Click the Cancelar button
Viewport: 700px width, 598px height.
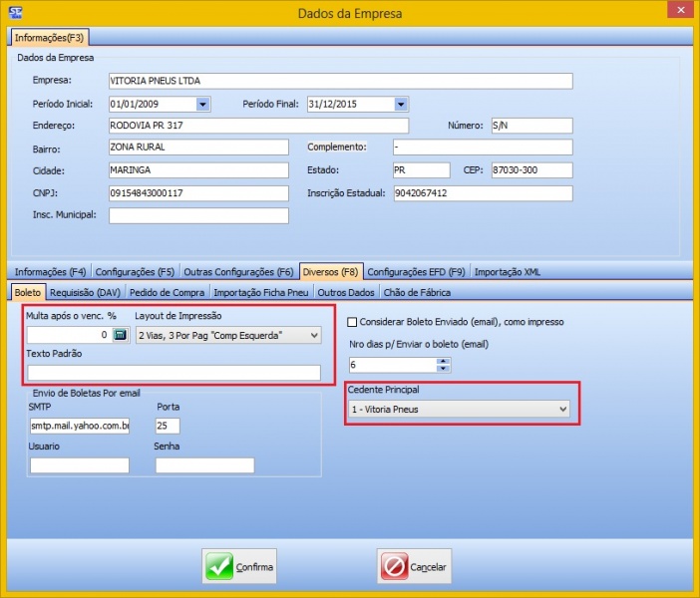click(x=415, y=566)
